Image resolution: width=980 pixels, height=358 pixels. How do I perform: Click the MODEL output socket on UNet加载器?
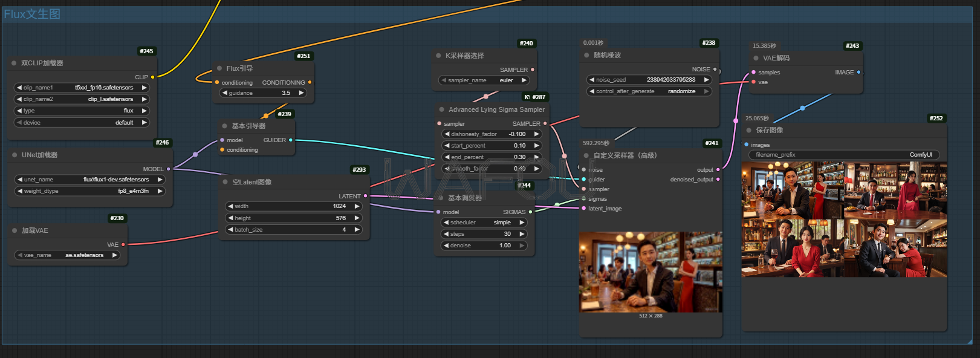[168, 169]
